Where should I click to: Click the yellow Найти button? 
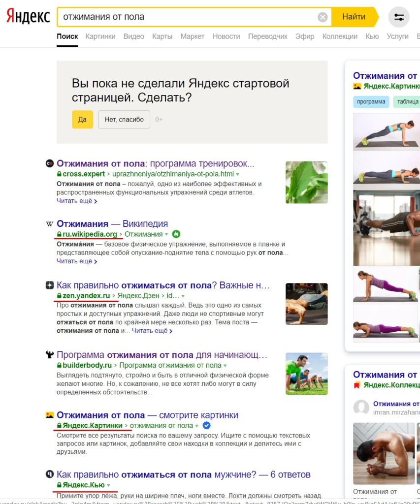[354, 17]
